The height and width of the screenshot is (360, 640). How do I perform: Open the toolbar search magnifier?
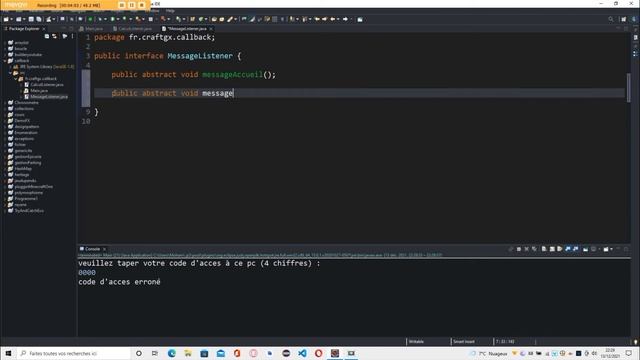tap(611, 19)
